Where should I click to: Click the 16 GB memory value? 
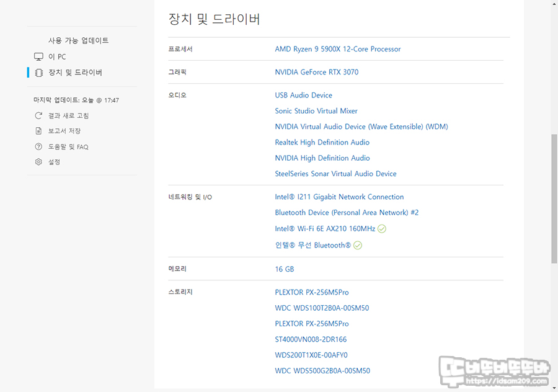tap(285, 269)
